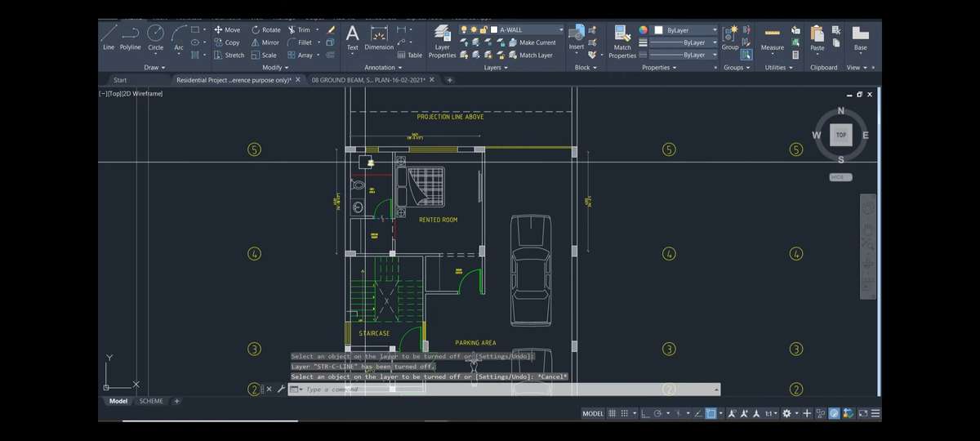Toggle snap mode in status bar
This screenshot has height=441, width=980.
click(626, 413)
